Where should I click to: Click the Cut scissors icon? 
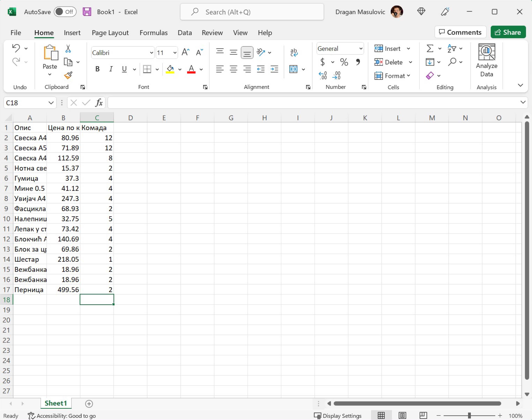[68, 49]
